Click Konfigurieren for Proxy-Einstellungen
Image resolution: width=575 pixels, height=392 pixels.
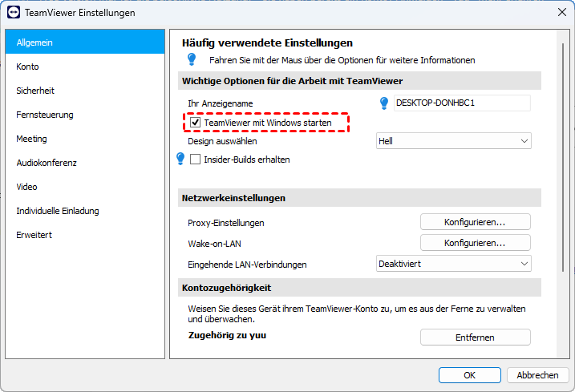click(475, 221)
